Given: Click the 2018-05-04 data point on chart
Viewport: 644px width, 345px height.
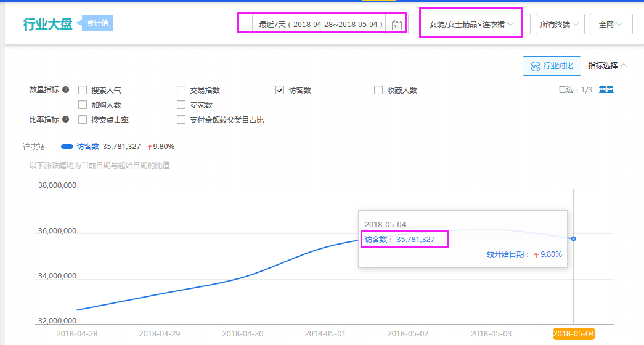Looking at the screenshot, I should (573, 238).
